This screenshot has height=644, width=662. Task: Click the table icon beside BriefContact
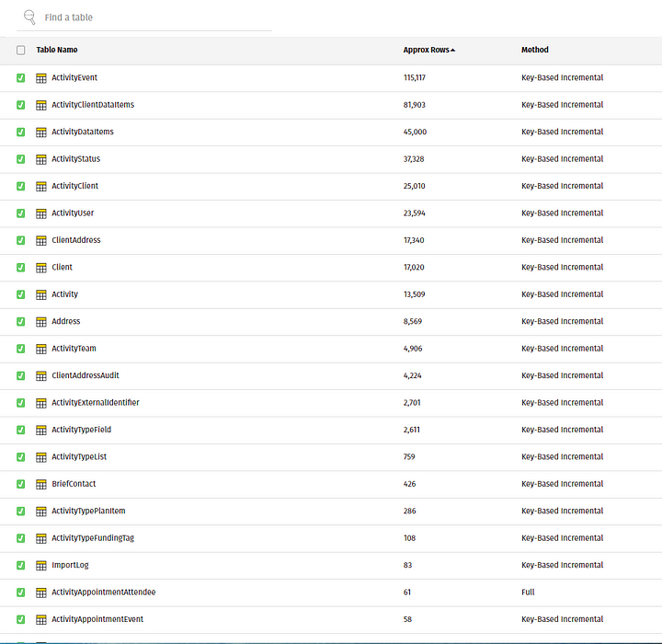pyautogui.click(x=41, y=485)
